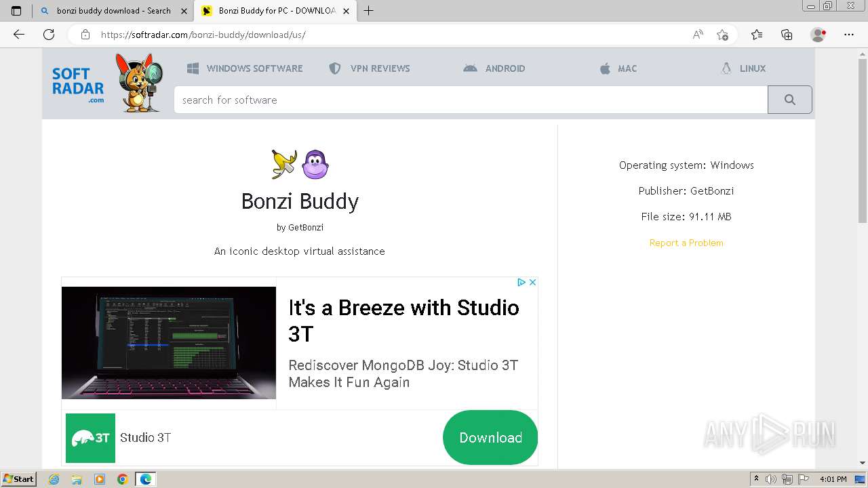Click the laptop ad image
Viewport: 868px width, 488px height.
click(x=169, y=343)
